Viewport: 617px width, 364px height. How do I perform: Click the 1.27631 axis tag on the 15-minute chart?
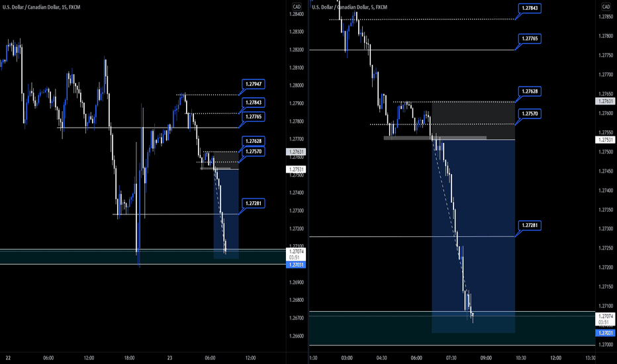click(296, 152)
